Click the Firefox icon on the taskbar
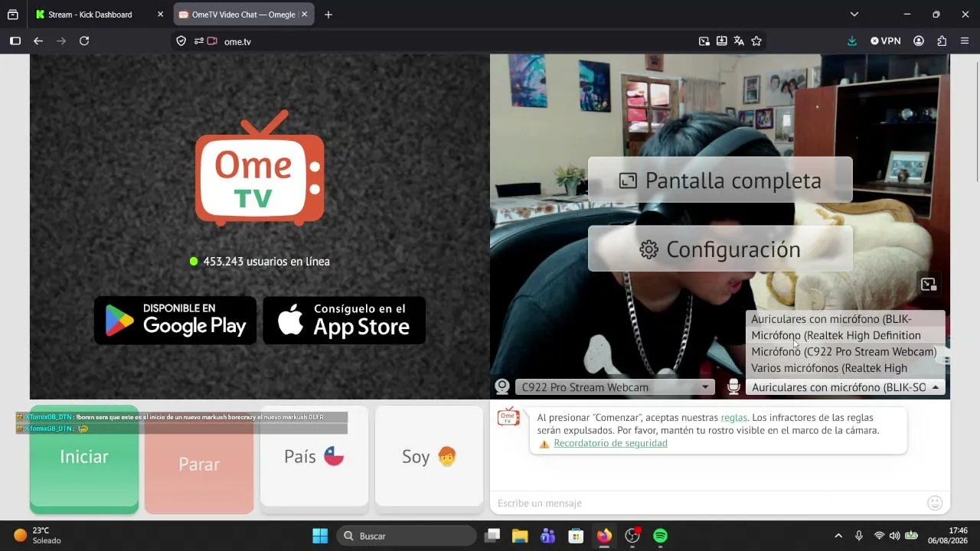Viewport: 980px width, 551px height. click(x=604, y=536)
